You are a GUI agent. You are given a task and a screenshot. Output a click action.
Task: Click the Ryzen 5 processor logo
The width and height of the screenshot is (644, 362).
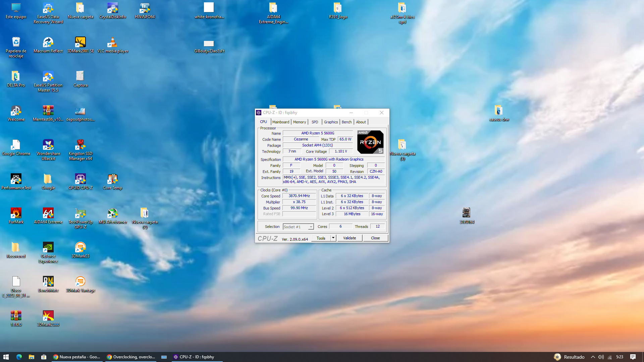point(370,142)
